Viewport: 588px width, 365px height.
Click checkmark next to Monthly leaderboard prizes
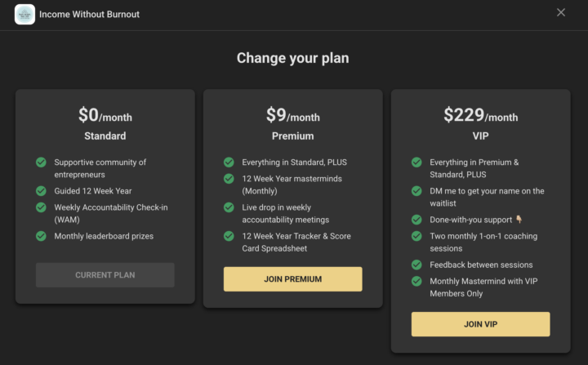(x=41, y=236)
